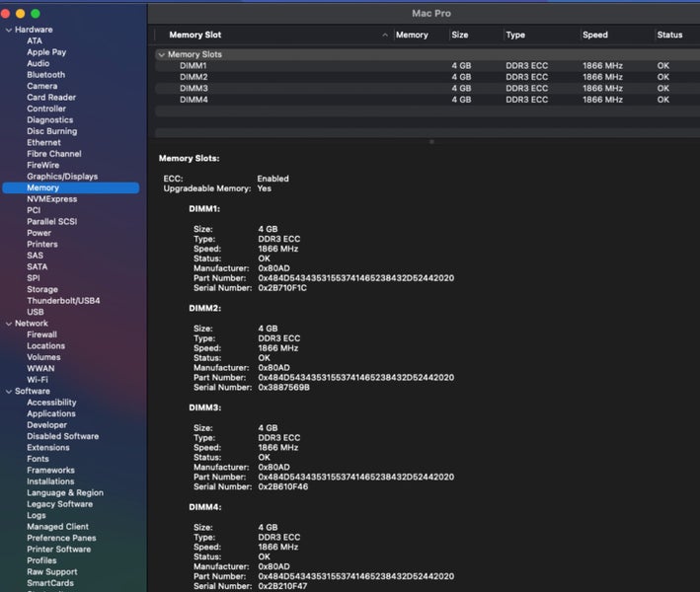Collapse the Software section chevron
The image size is (700, 592).
[9, 392]
